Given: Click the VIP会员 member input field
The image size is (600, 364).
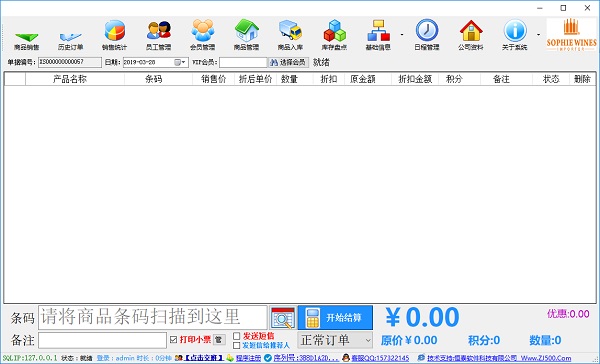Looking at the screenshot, I should point(243,62).
